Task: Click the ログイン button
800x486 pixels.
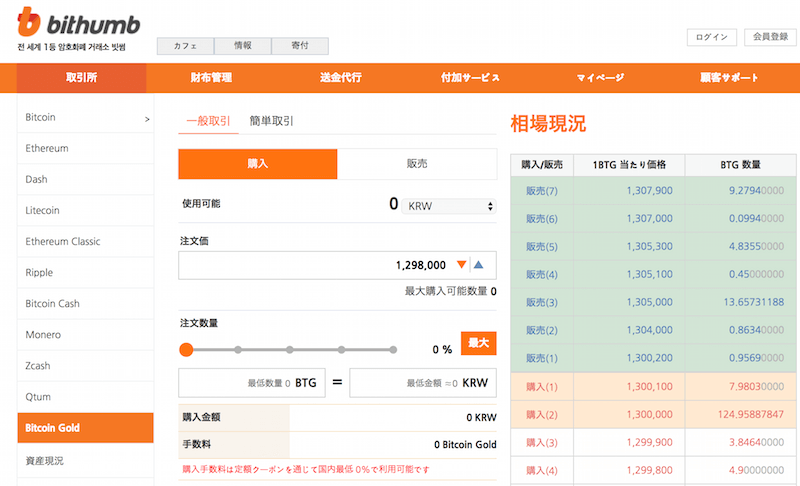Action: click(712, 37)
